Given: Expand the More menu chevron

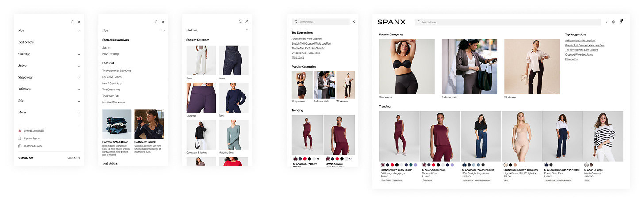Looking at the screenshot, I should 79,113.
